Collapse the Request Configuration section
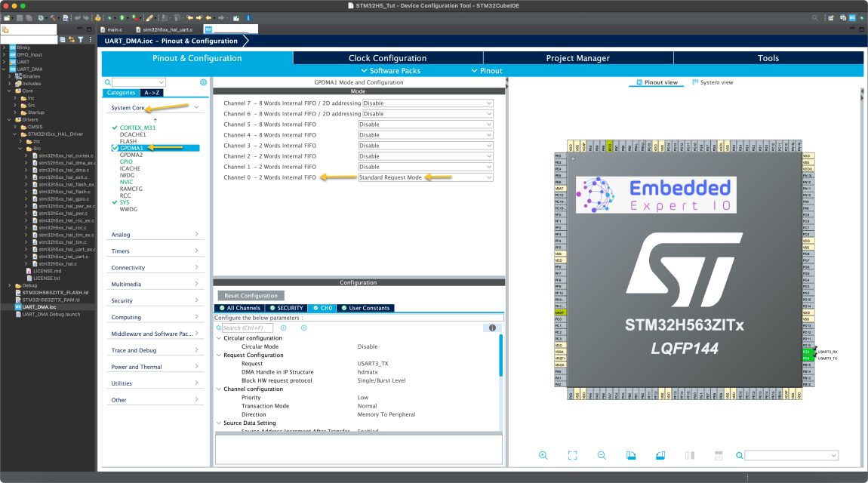Viewport: 868px width, 483px height. point(219,355)
